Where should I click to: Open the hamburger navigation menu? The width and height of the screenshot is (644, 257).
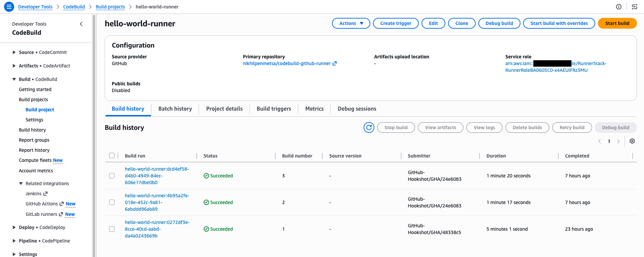pos(9,6)
